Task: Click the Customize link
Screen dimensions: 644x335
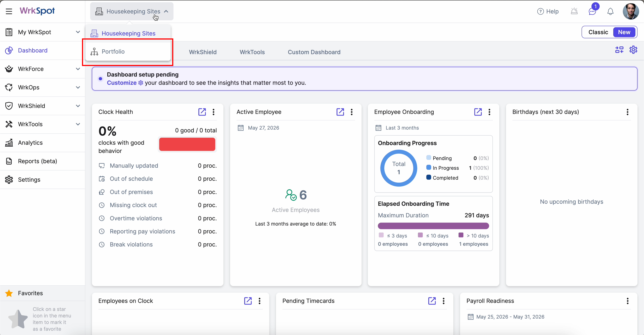Action: pyautogui.click(x=122, y=83)
